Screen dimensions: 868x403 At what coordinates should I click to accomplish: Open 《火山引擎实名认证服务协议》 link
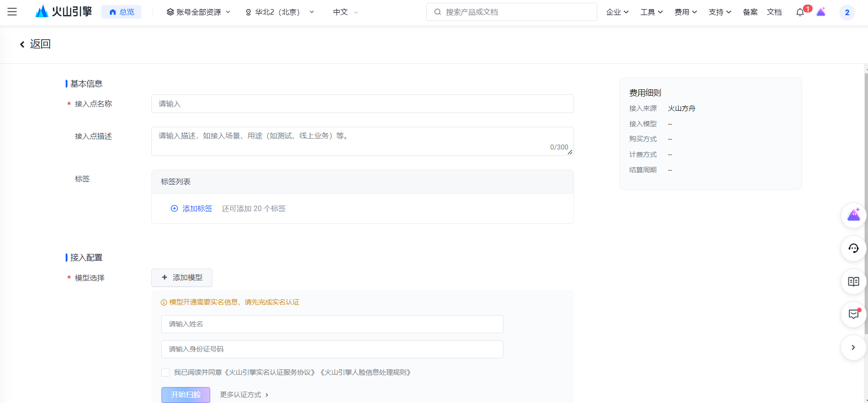270,372
